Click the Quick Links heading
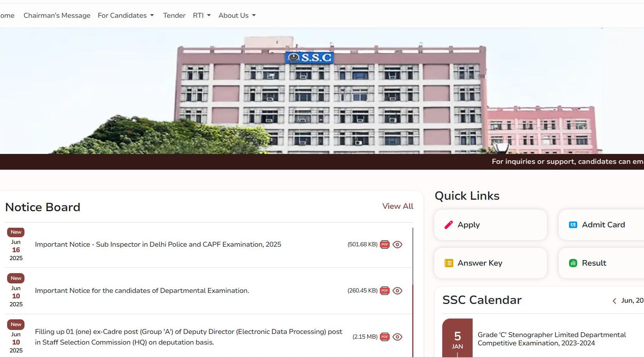Screen dimensions: 644x358 pyautogui.click(x=467, y=196)
